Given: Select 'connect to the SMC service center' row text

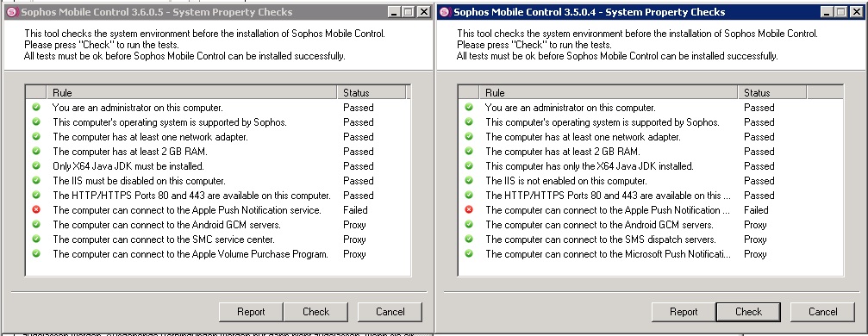Looking at the screenshot, I should pyautogui.click(x=164, y=240).
